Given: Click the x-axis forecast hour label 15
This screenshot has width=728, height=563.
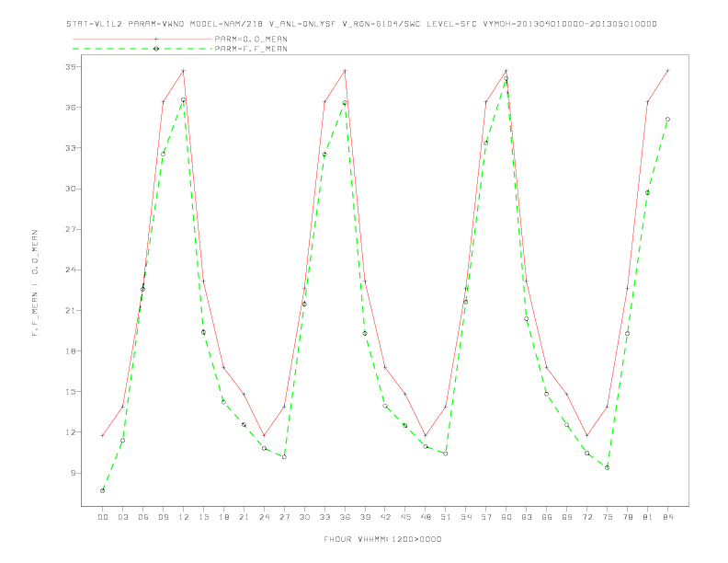Looking at the screenshot, I should (203, 517).
